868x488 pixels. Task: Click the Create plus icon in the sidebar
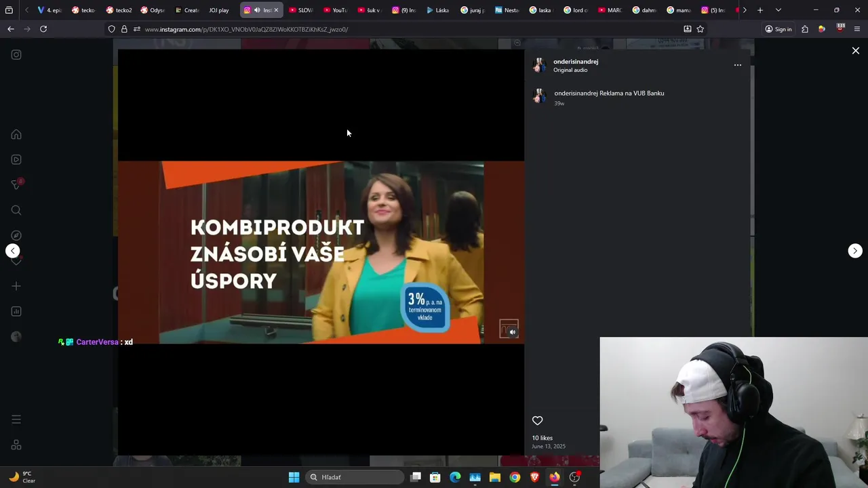[x=16, y=286]
